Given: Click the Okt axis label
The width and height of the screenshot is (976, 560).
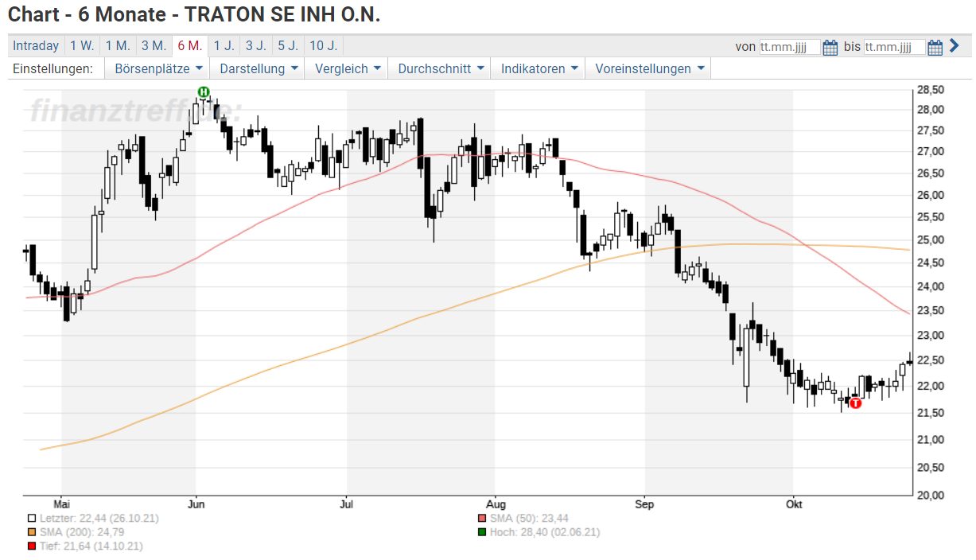Looking at the screenshot, I should 793,504.
